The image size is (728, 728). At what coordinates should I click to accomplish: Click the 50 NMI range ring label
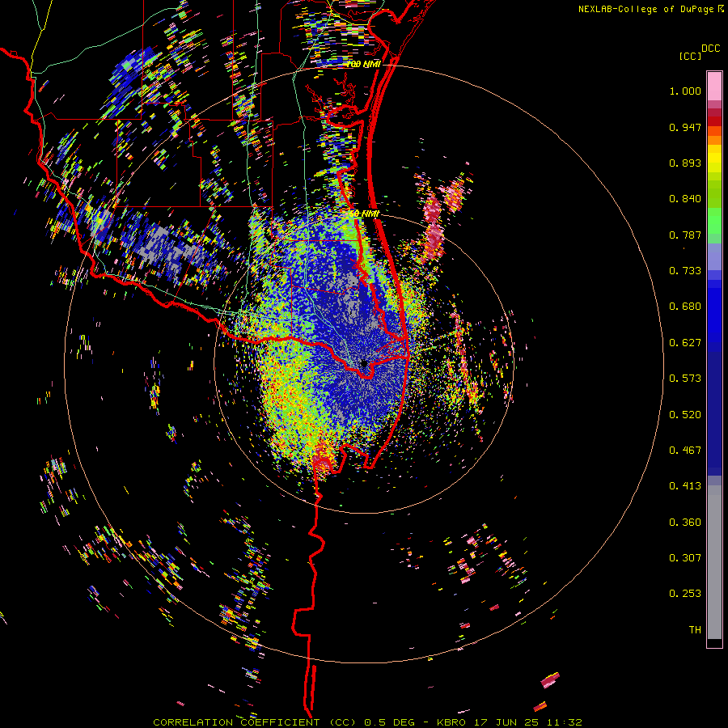[365, 214]
